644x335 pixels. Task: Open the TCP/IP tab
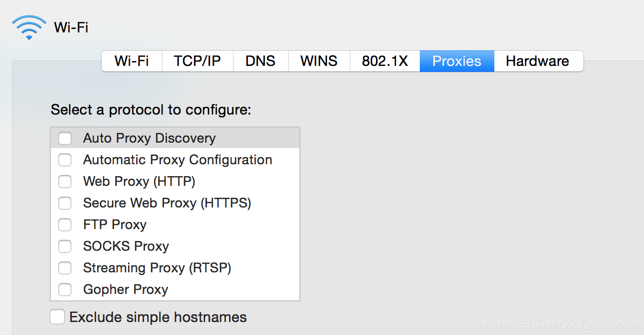pyautogui.click(x=198, y=61)
